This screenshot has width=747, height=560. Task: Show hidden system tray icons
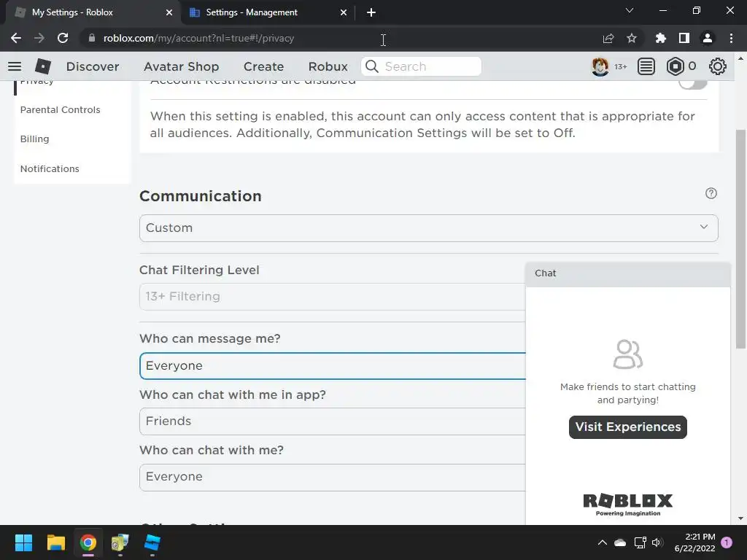[x=602, y=542]
